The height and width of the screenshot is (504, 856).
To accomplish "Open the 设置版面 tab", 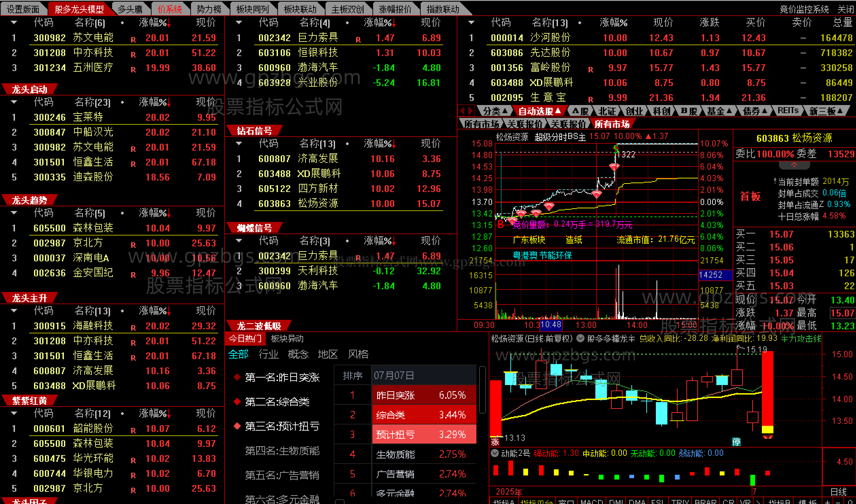I will 23,9.
